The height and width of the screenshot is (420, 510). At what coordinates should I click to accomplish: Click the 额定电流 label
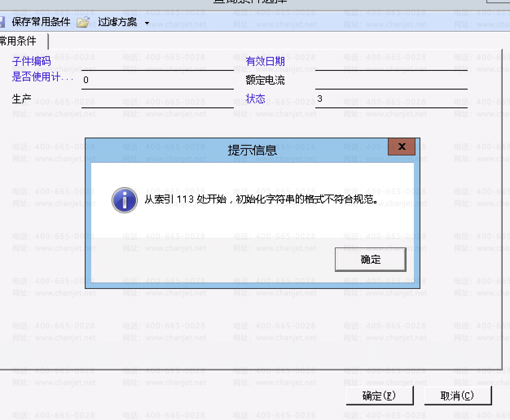[x=265, y=80]
